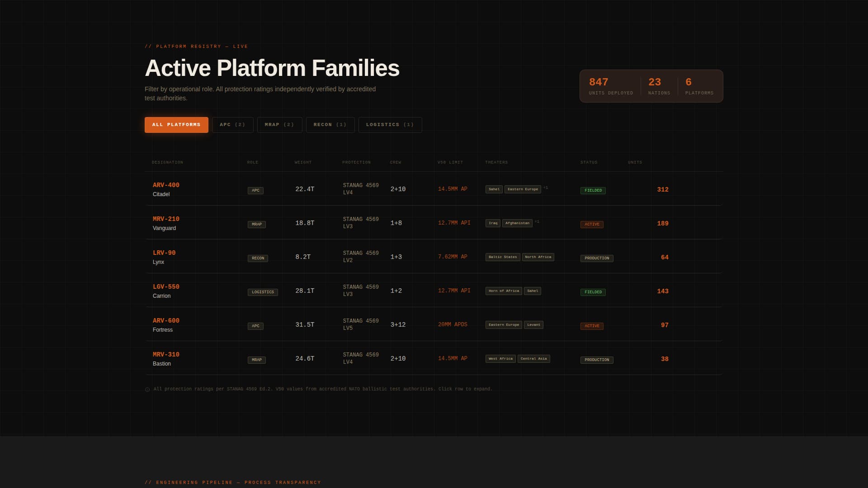Filter by APC (2) tab

point(232,125)
